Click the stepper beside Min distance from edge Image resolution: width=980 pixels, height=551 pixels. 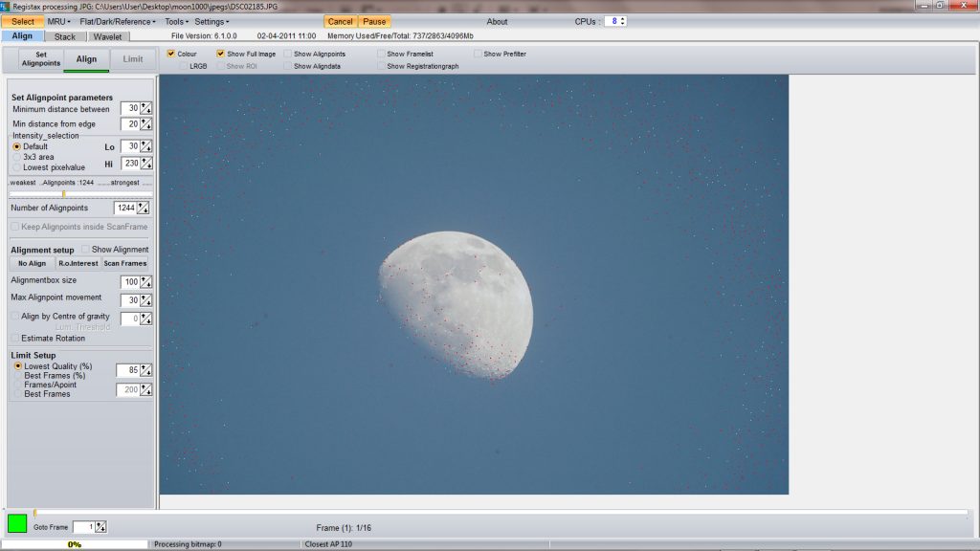[x=146, y=123]
